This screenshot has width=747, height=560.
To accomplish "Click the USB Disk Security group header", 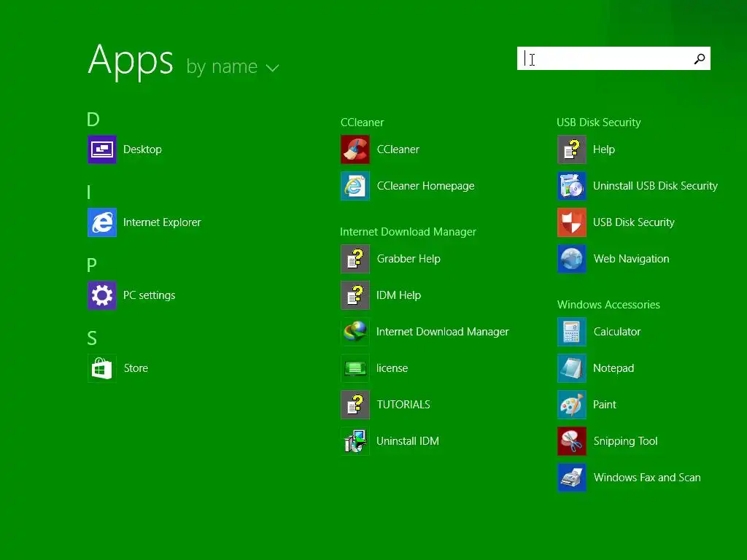I will tap(599, 122).
